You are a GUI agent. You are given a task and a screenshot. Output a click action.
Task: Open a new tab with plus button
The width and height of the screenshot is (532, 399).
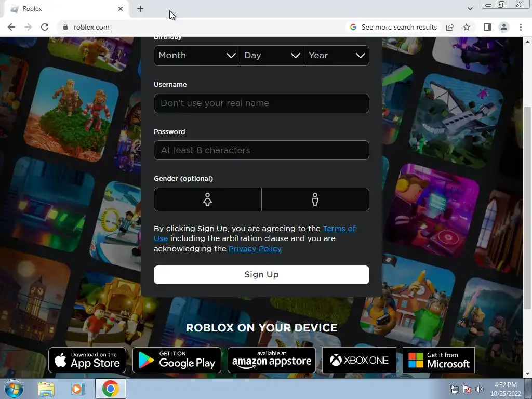(x=140, y=9)
